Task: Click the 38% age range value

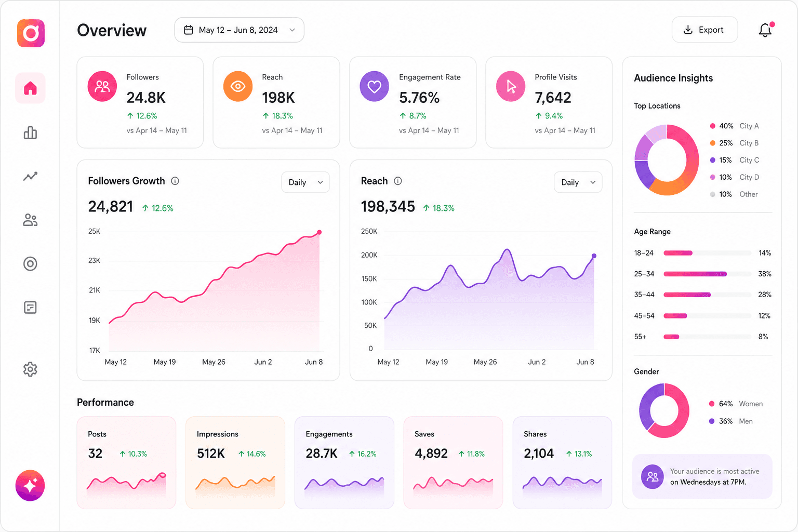Action: [765, 274]
